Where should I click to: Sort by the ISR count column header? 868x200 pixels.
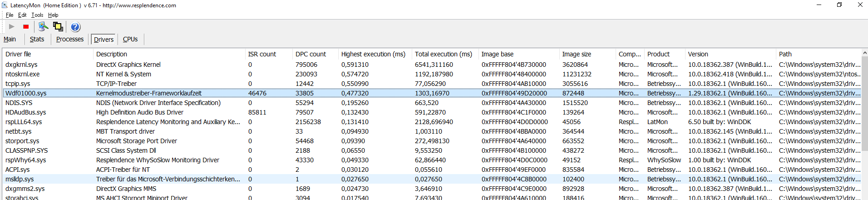coord(268,54)
